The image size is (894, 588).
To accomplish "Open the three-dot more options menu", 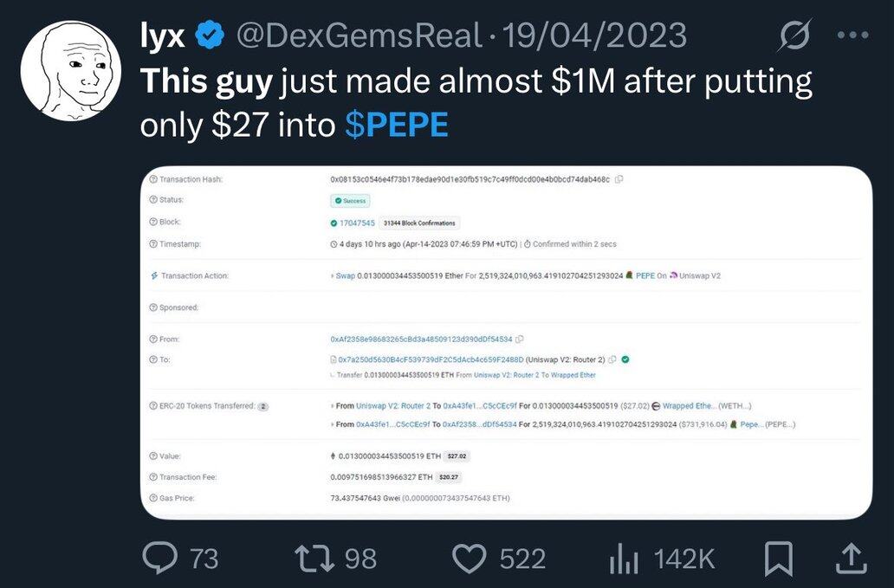I will coord(852,36).
